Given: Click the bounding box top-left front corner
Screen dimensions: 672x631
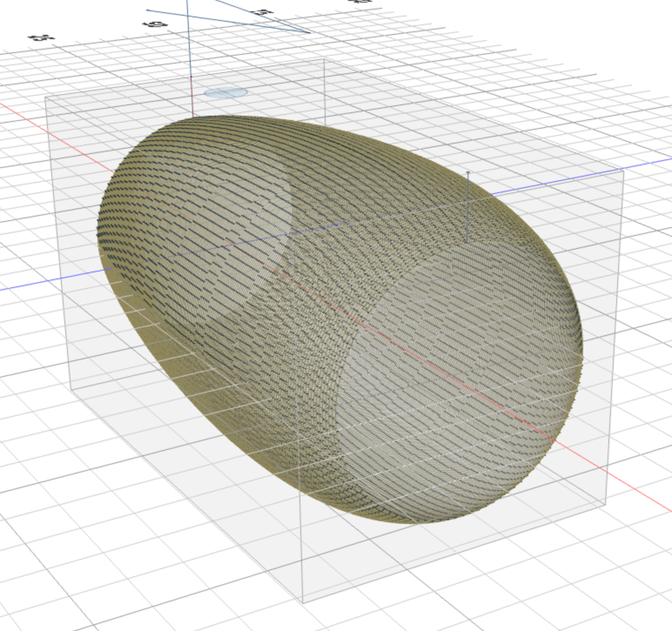Looking at the screenshot, I should coord(45,97).
